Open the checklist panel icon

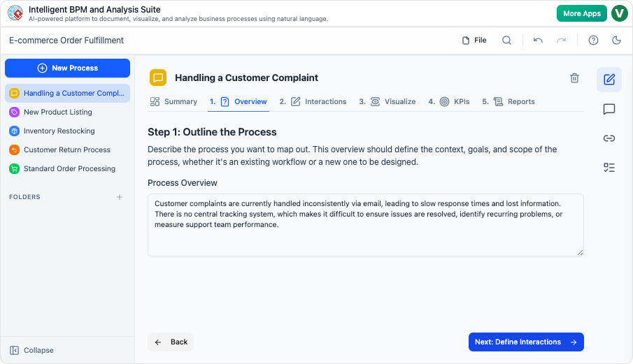point(609,168)
